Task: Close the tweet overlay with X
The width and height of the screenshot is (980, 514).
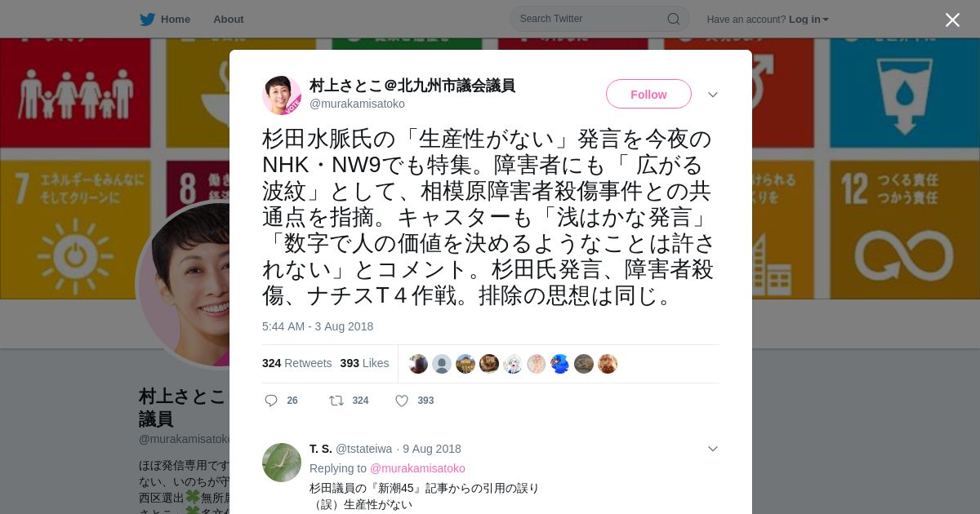Action: pyautogui.click(x=952, y=20)
